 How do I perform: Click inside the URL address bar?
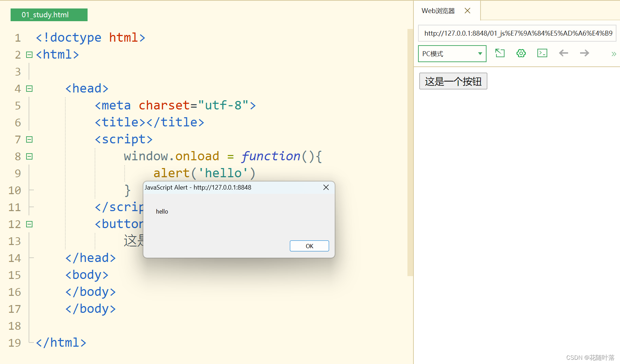pyautogui.click(x=517, y=33)
